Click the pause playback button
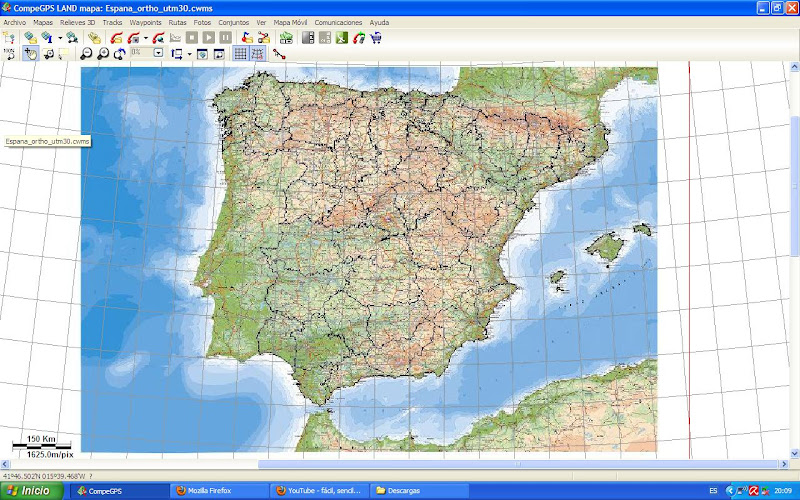The width and height of the screenshot is (800, 500). pos(226,37)
